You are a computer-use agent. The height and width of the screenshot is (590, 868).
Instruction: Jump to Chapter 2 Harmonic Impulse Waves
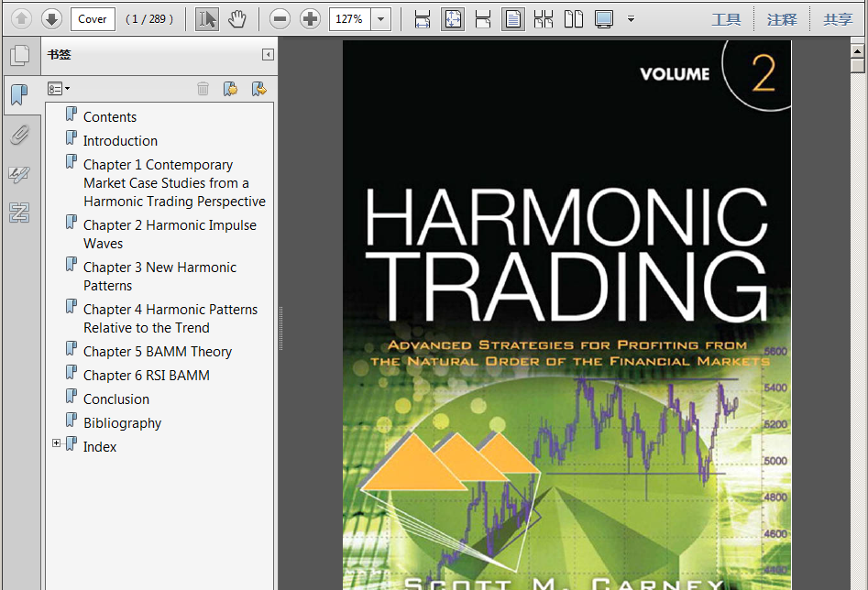pos(170,235)
